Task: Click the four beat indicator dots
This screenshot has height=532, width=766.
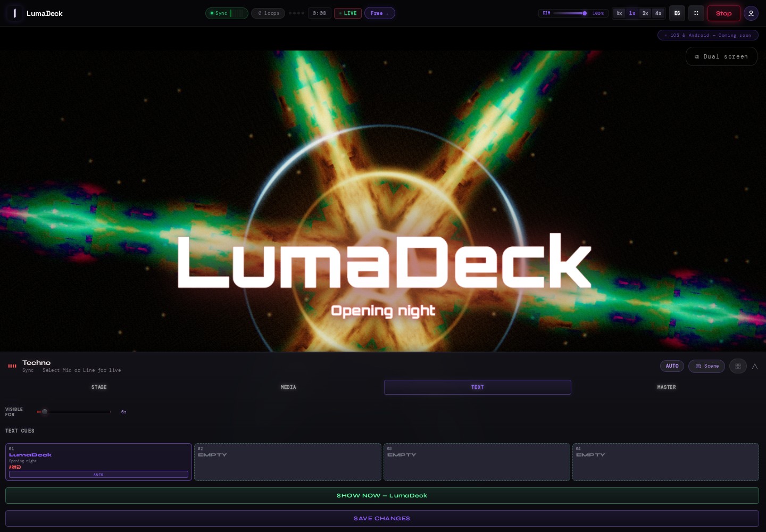Action: tap(297, 13)
